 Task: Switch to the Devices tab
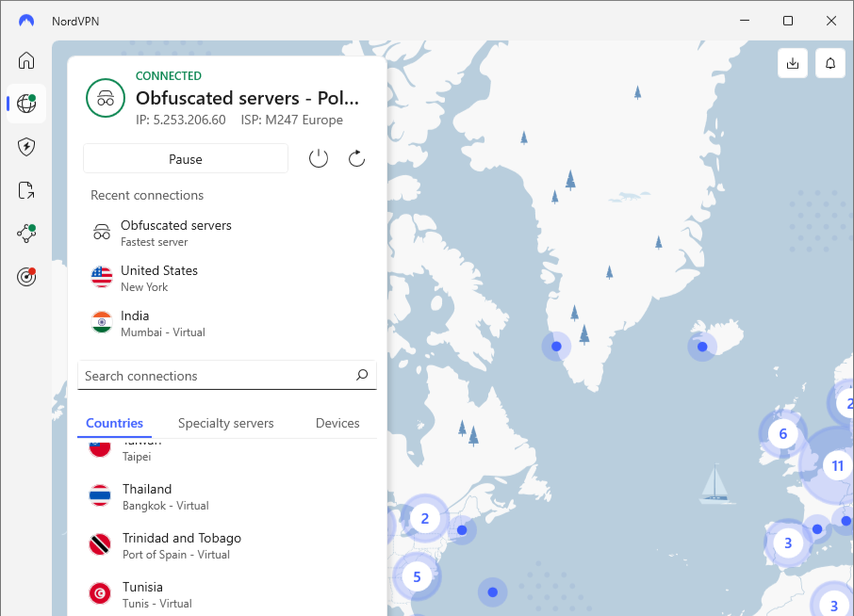(337, 423)
